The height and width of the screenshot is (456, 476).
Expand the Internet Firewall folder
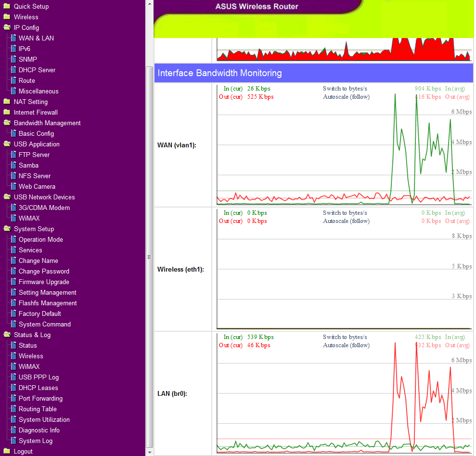point(7,112)
